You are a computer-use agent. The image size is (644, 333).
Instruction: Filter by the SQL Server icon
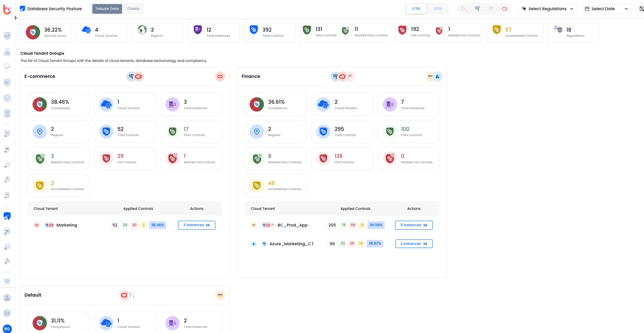pyautogui.click(x=491, y=9)
